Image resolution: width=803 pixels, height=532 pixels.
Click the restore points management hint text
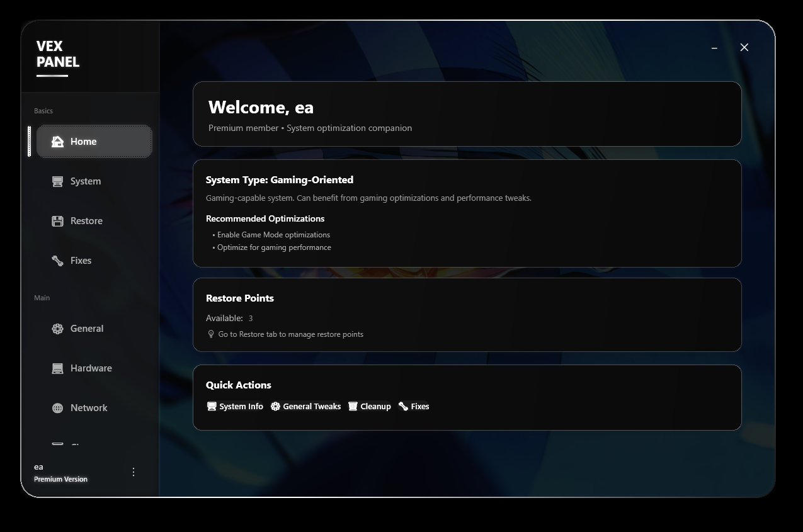(290, 334)
